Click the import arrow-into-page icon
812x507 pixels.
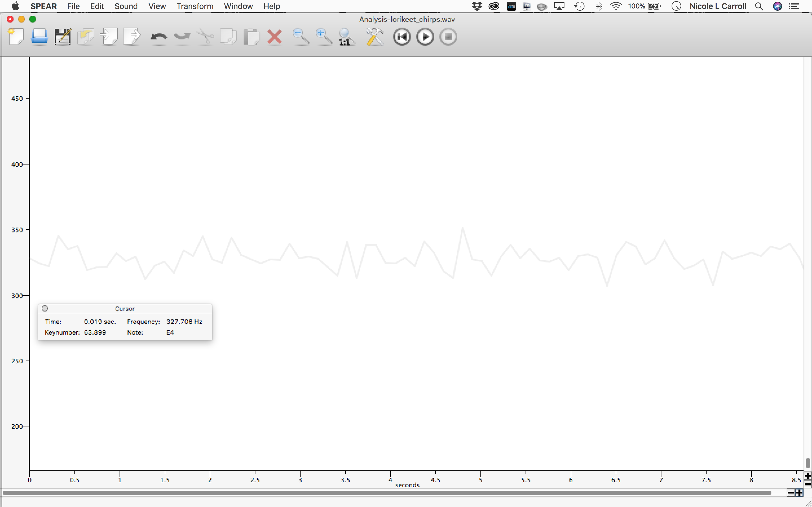[x=109, y=37]
